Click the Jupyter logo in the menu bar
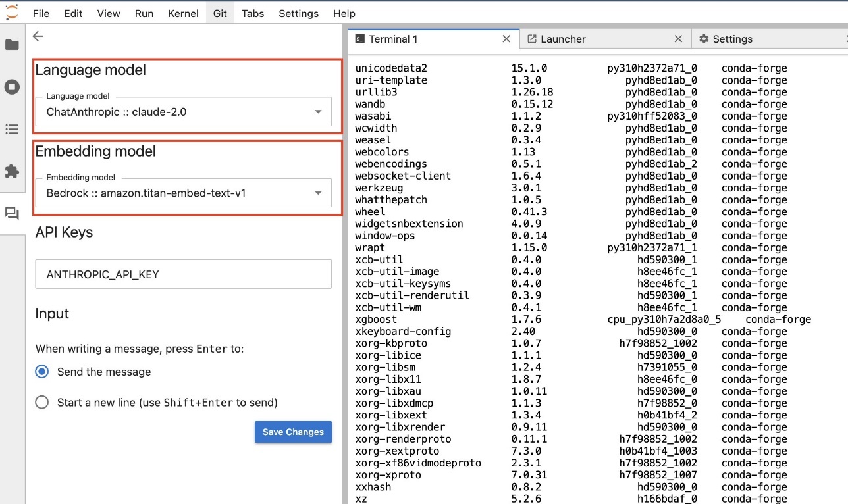 12,13
